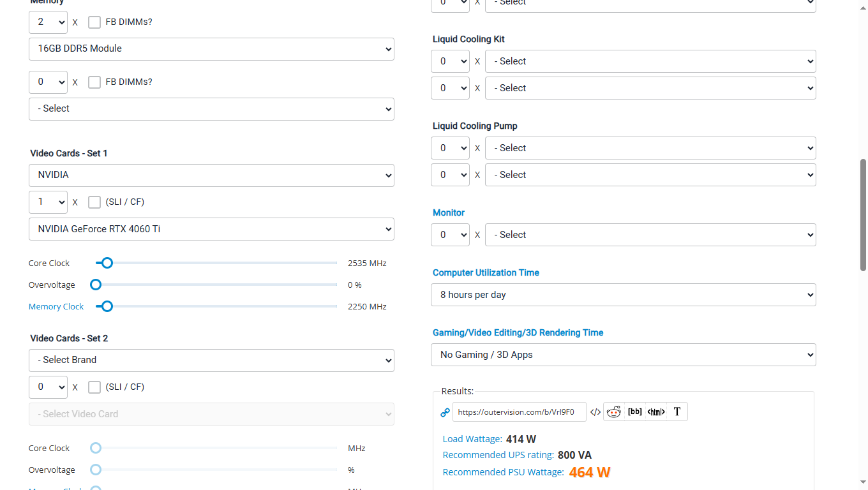Open first Liquid Cooling Kit quantity dropdown
Image resolution: width=868 pixels, height=490 pixels.
click(450, 62)
